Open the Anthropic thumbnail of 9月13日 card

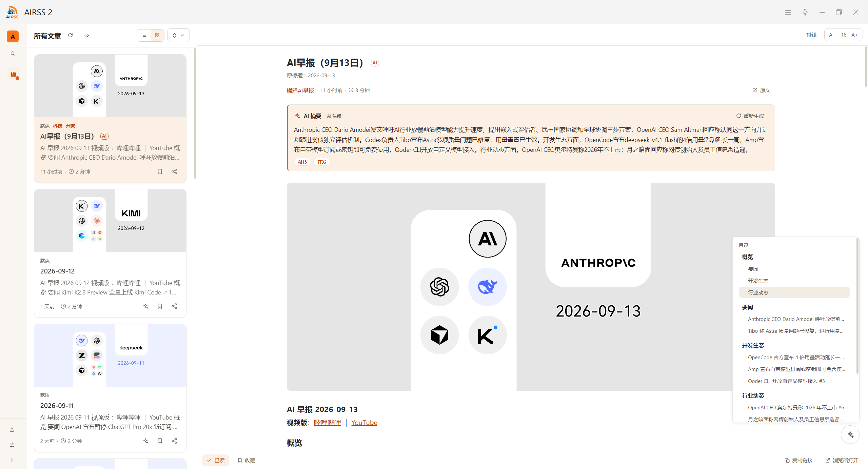tap(110, 86)
